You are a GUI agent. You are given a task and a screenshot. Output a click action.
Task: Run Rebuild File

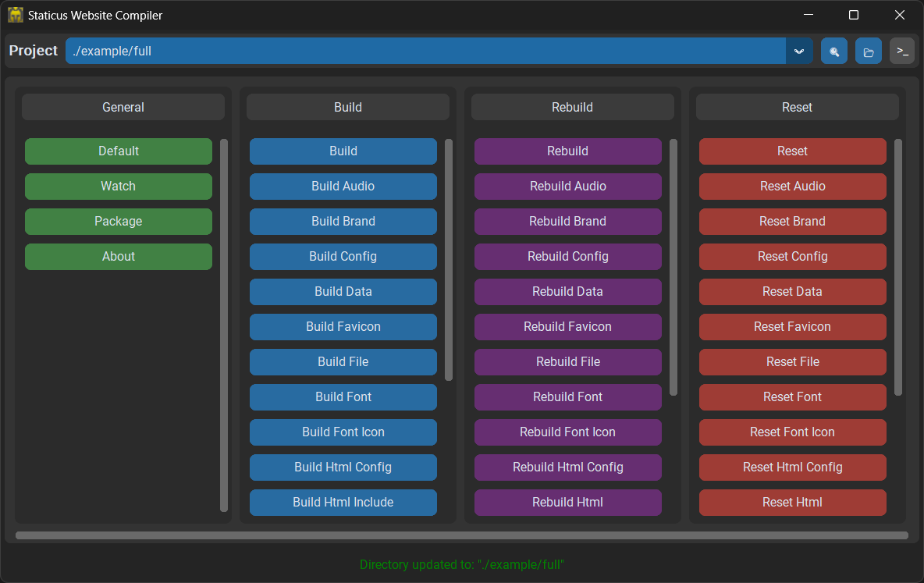click(x=568, y=362)
